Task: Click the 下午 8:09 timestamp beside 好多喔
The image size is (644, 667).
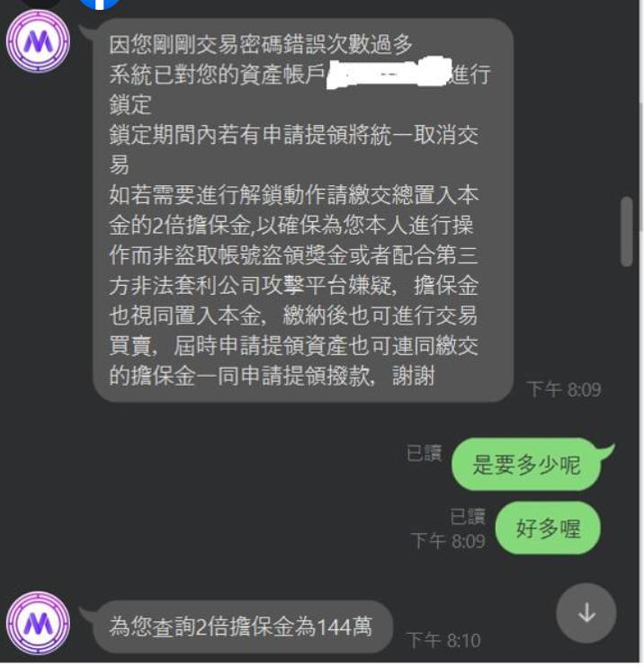Action: point(448,541)
